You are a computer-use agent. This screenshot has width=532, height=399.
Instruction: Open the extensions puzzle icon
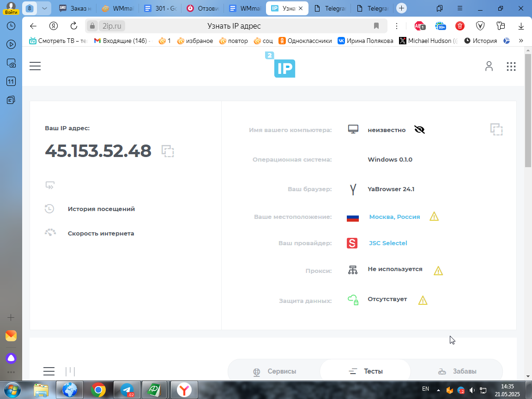(501, 26)
